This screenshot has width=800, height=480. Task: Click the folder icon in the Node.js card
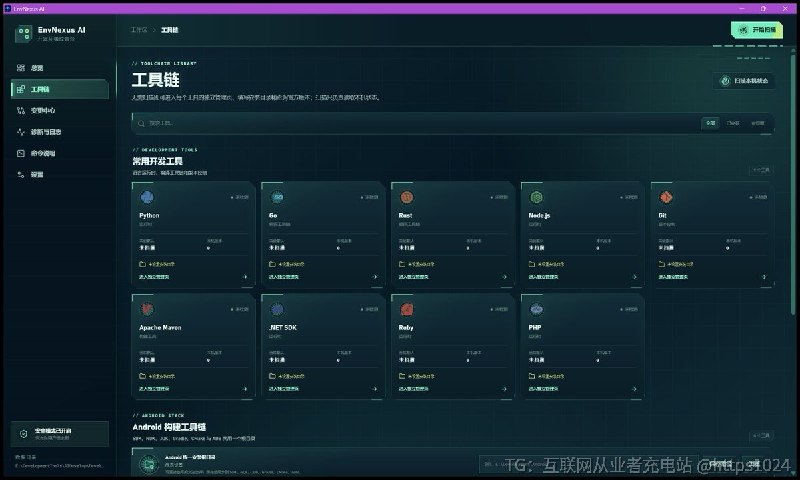coord(532,264)
